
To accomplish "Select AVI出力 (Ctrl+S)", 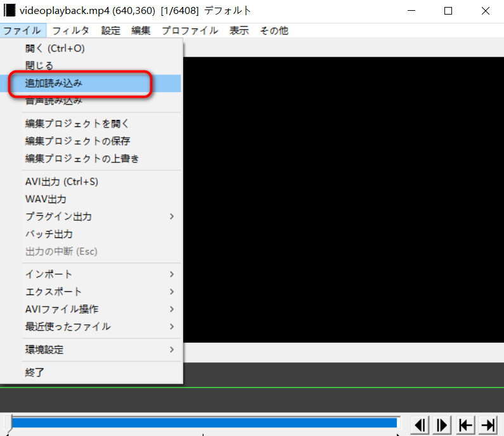I will [x=91, y=182].
